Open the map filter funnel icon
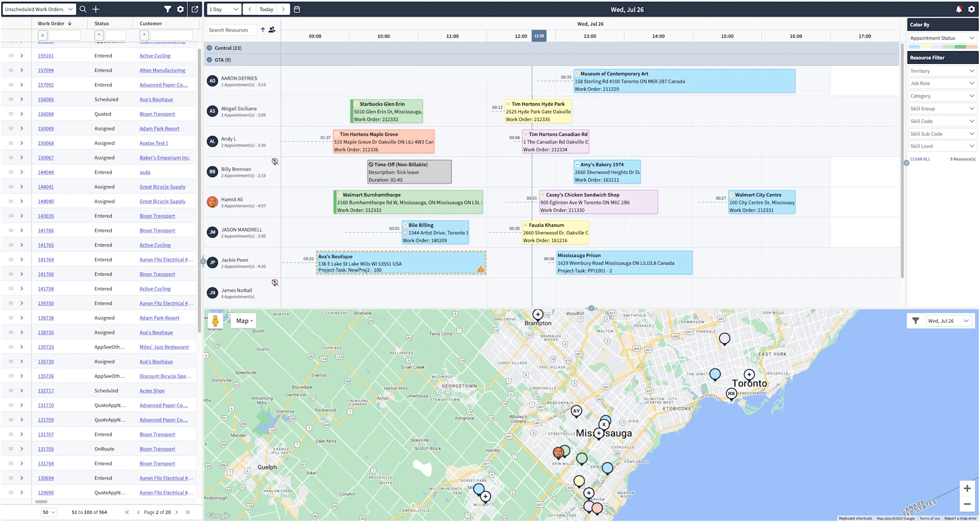980x522 pixels. click(x=916, y=321)
